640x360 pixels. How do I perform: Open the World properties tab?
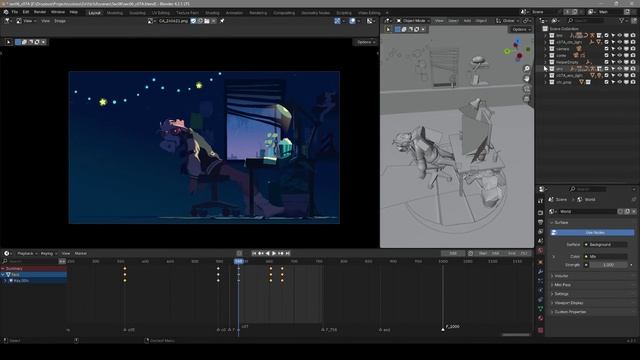click(540, 250)
